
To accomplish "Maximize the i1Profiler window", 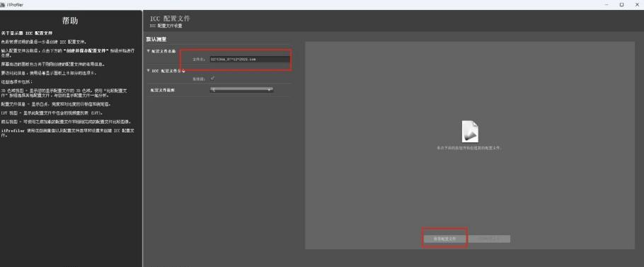I will [621, 4].
